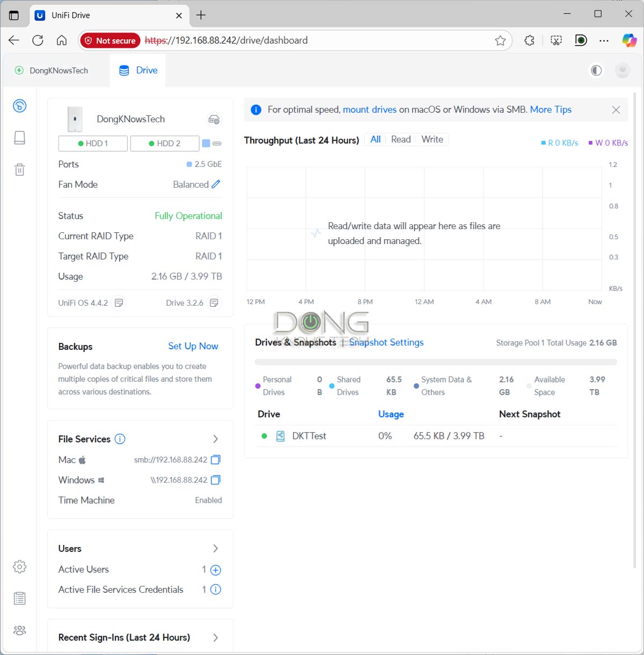644x655 pixels.
Task: Click the DKTTest drive row name
Action: [309, 436]
